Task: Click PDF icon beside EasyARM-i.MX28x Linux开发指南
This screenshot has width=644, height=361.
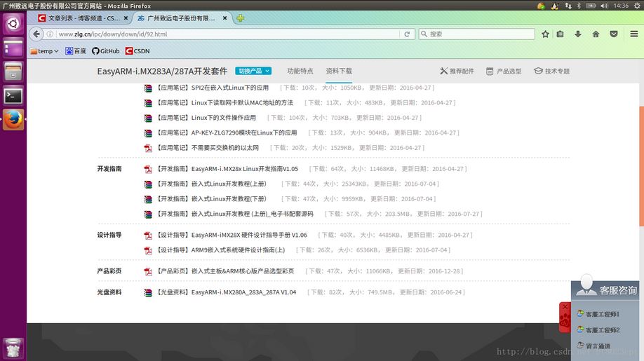Action: pyautogui.click(x=148, y=169)
